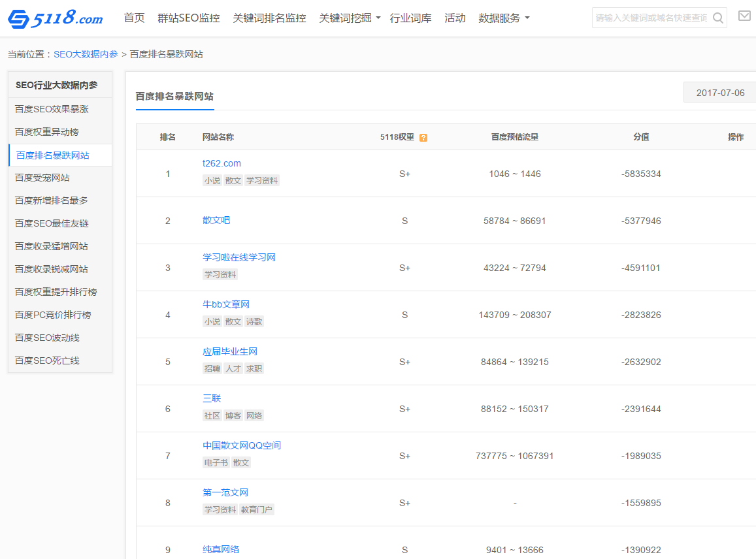Image resolution: width=756 pixels, height=559 pixels.
Task: Click the 小说 tag under 牛bb文章网
Action: pos(212,322)
